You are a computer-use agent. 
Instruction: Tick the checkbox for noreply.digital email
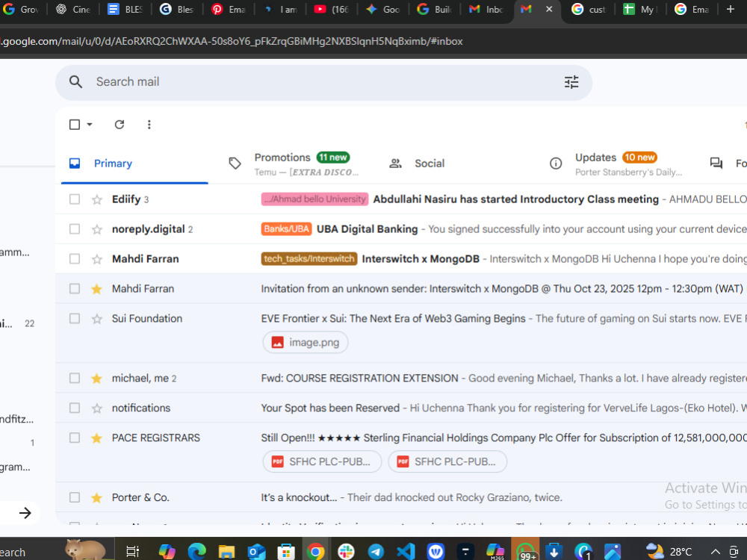click(74, 229)
